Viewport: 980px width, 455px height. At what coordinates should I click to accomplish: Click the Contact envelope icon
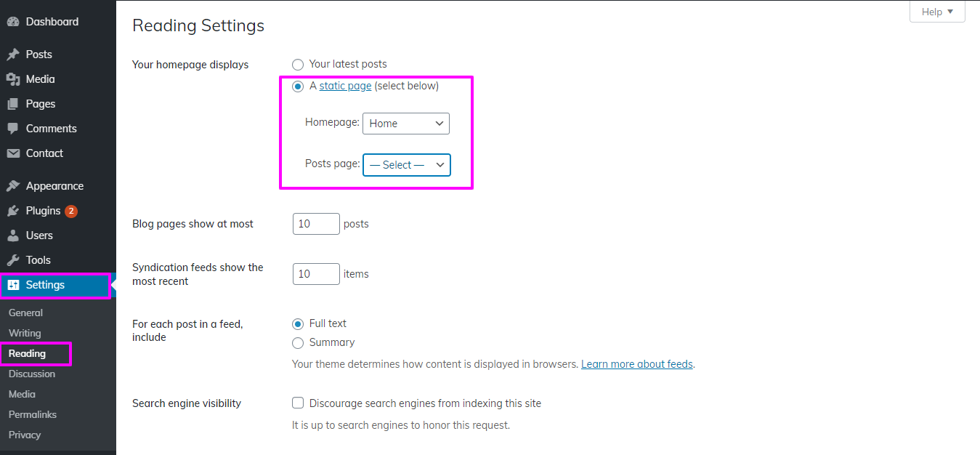tap(13, 153)
